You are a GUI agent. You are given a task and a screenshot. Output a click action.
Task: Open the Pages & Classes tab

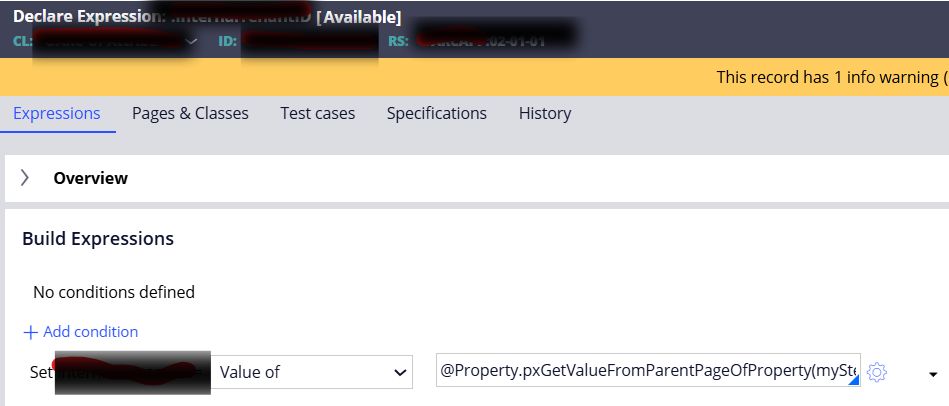(190, 113)
